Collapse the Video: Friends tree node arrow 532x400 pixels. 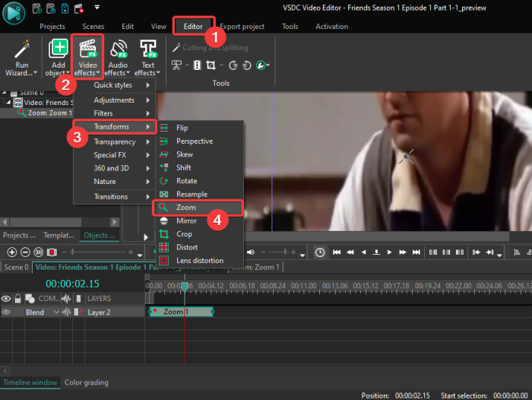(8, 102)
